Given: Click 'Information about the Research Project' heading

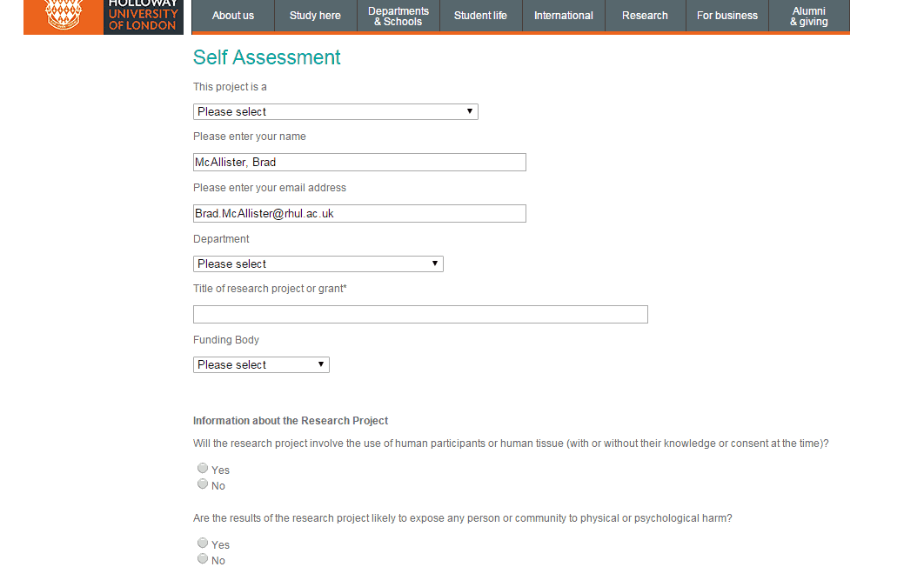Looking at the screenshot, I should coord(291,421).
